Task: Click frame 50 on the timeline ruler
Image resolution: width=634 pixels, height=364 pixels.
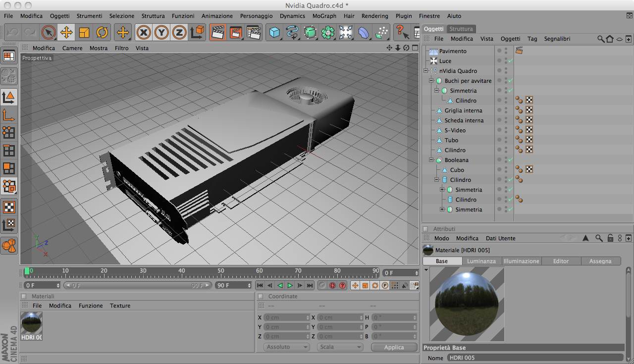Action: click(221, 272)
